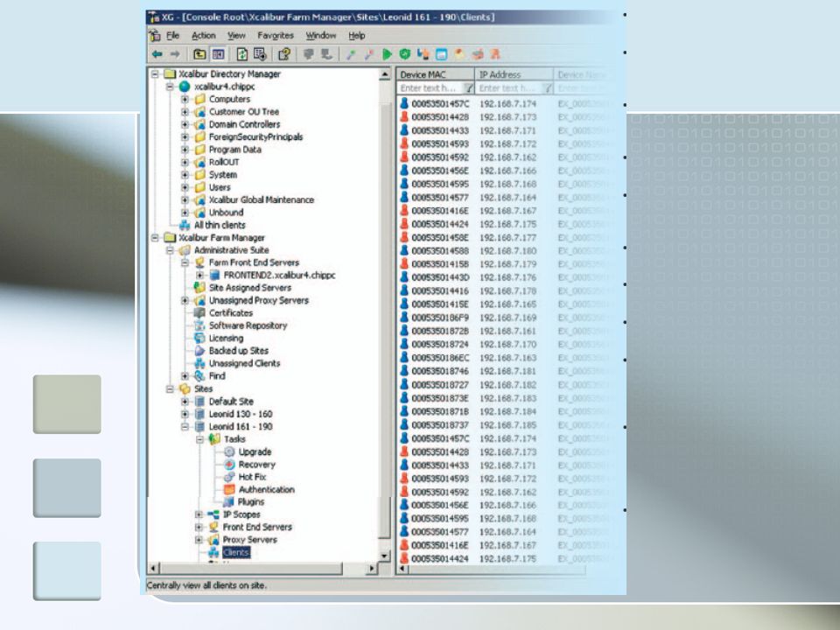Open the Window menu
This screenshot has width=840, height=630.
(321, 35)
